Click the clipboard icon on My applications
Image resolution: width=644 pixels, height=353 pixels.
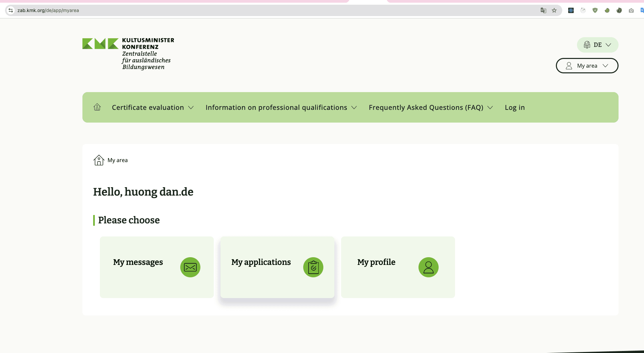[x=313, y=267]
